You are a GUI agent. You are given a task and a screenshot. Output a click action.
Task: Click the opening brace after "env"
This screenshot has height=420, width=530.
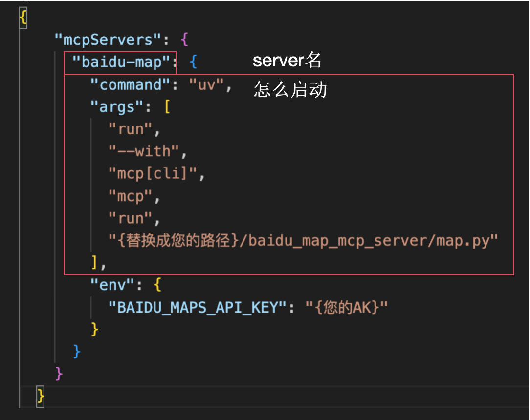tap(157, 285)
